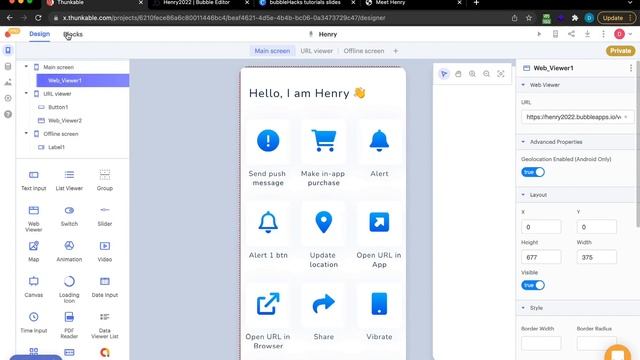Viewport: 640px width, 360px height.
Task: Edit the Web Viewer URL field
Action: tap(577, 117)
